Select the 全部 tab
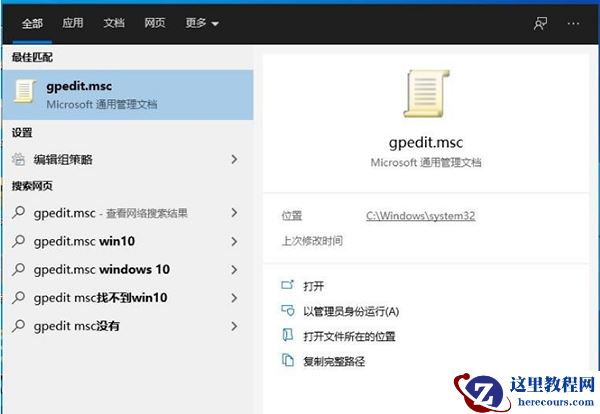 (x=32, y=24)
